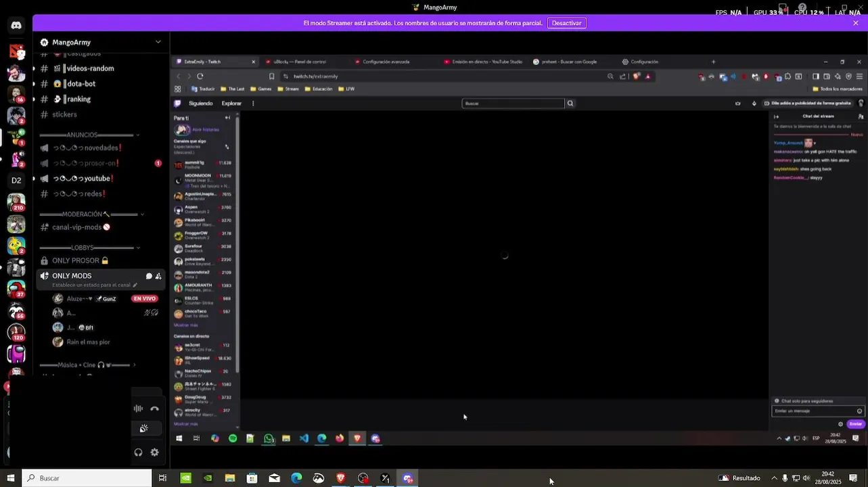Open the canal-vip-mods channel
The width and height of the screenshot is (868, 487).
coord(100,227)
